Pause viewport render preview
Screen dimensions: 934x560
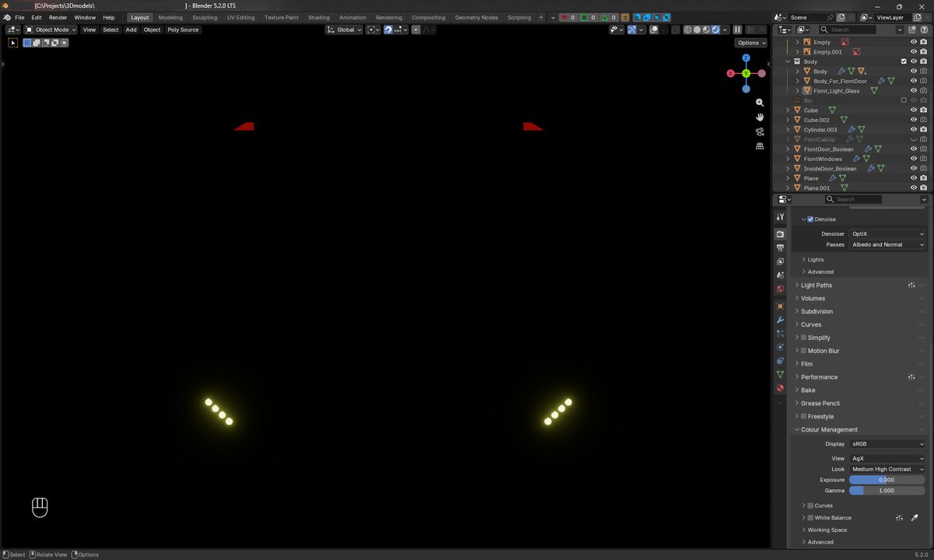[737, 30]
